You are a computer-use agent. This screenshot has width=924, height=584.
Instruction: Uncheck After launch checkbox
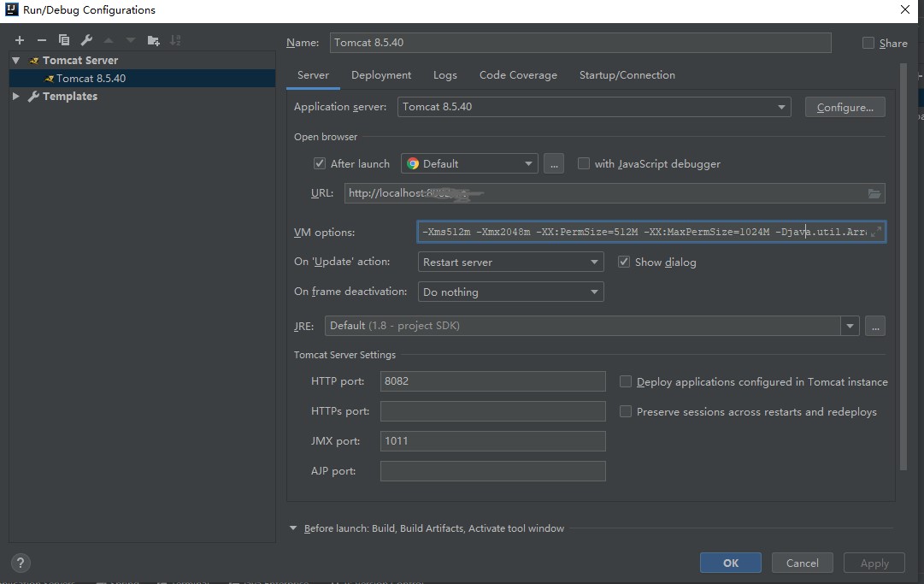pos(320,163)
